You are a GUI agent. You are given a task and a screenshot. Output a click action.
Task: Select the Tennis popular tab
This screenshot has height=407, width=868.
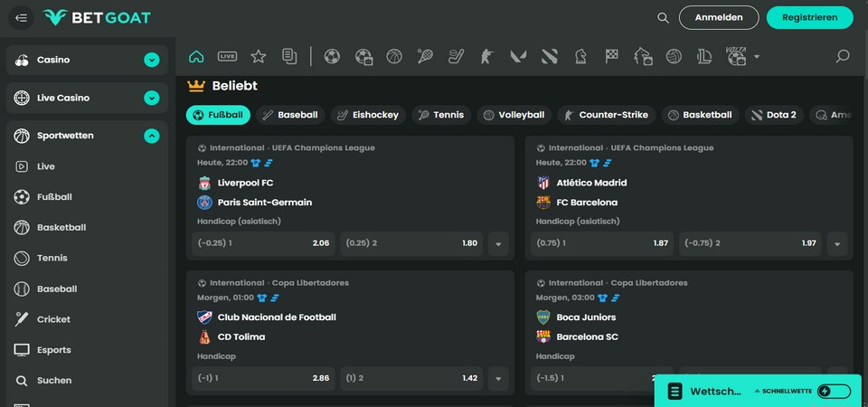coord(441,115)
